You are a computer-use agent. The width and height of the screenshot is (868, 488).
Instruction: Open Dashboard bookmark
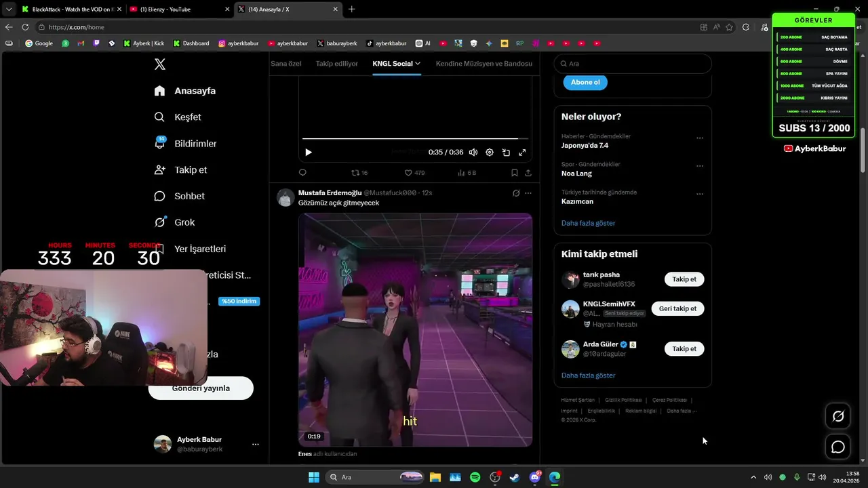pos(191,43)
